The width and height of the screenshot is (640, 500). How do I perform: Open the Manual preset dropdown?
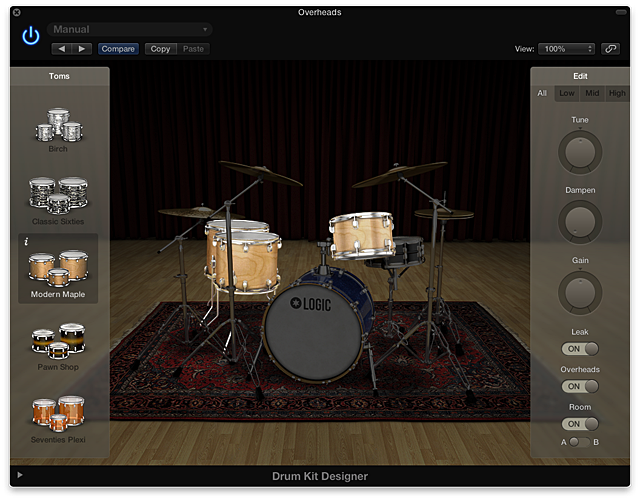130,29
